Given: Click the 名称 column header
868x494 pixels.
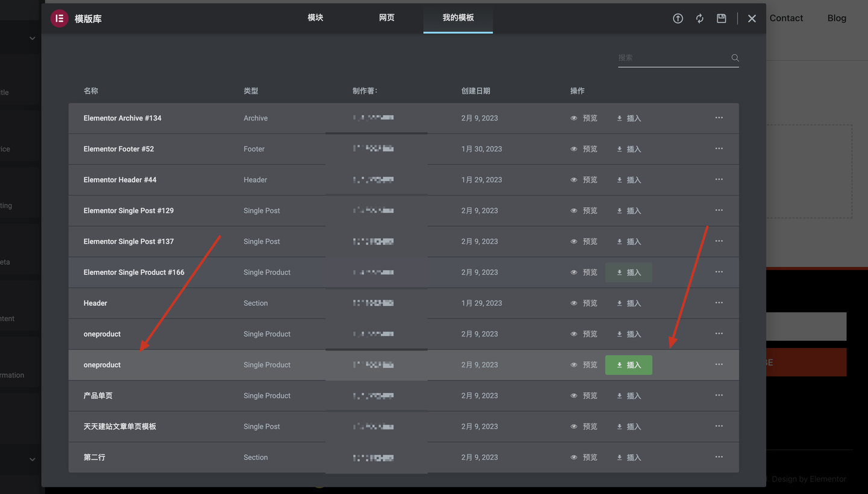Looking at the screenshot, I should (x=91, y=91).
